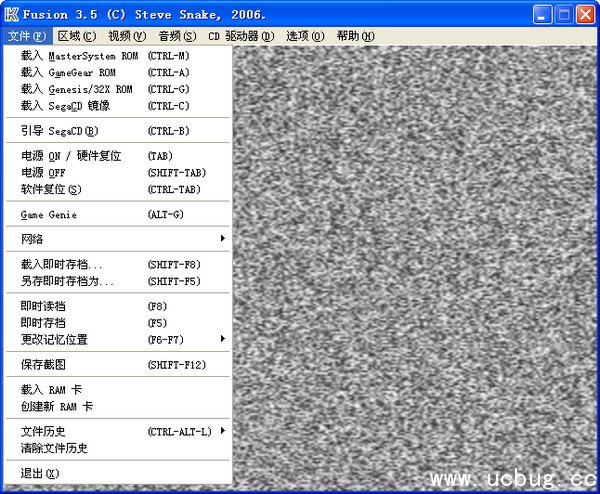The image size is (600, 494).
Task: Select 即时读档 (F8)
Action: (x=118, y=307)
